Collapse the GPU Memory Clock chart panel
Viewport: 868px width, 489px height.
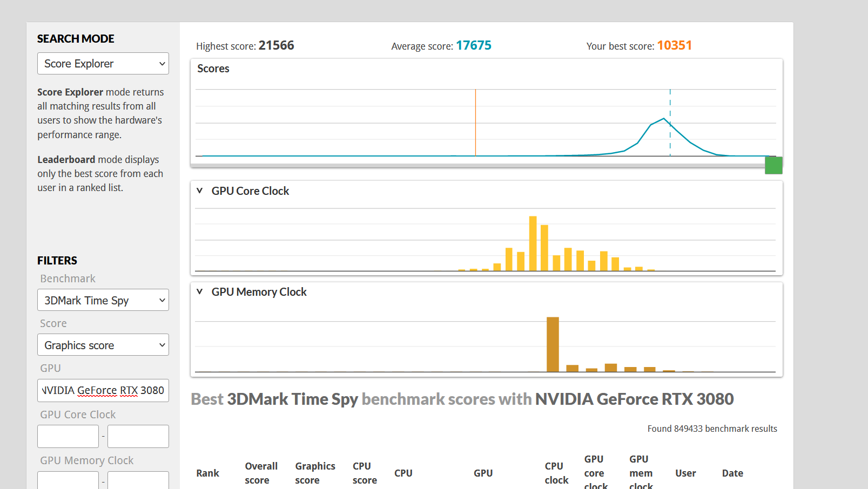point(200,291)
